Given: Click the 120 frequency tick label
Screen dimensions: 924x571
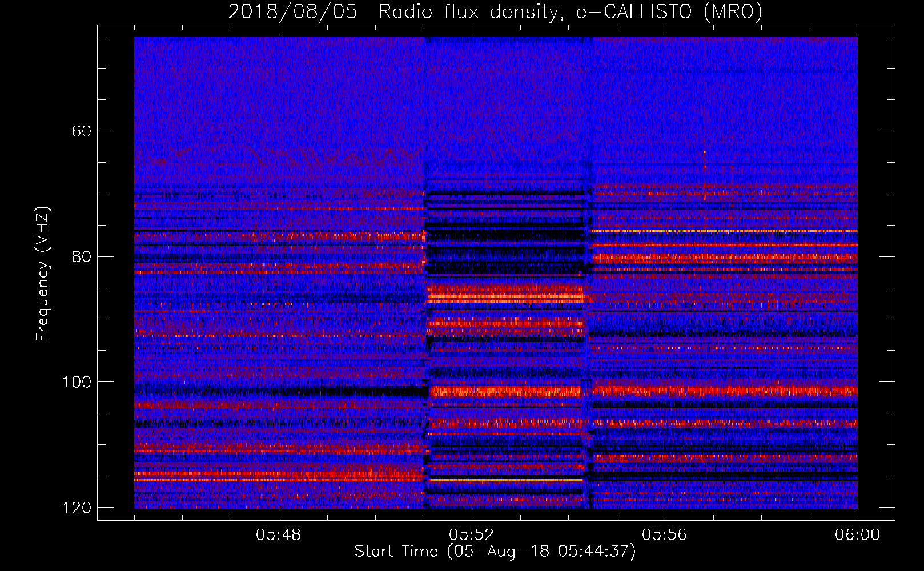Looking at the screenshot, I should click(x=77, y=508).
